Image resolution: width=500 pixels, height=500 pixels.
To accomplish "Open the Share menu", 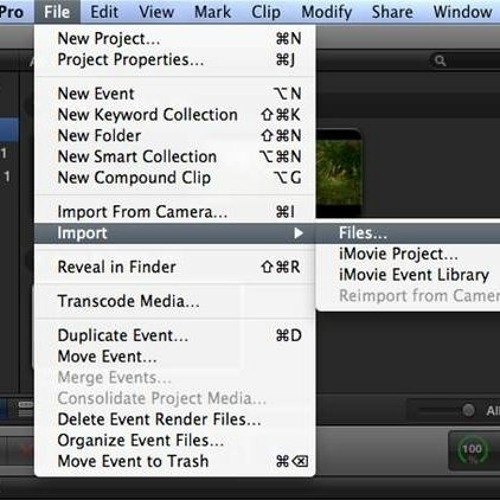I will coord(392,12).
